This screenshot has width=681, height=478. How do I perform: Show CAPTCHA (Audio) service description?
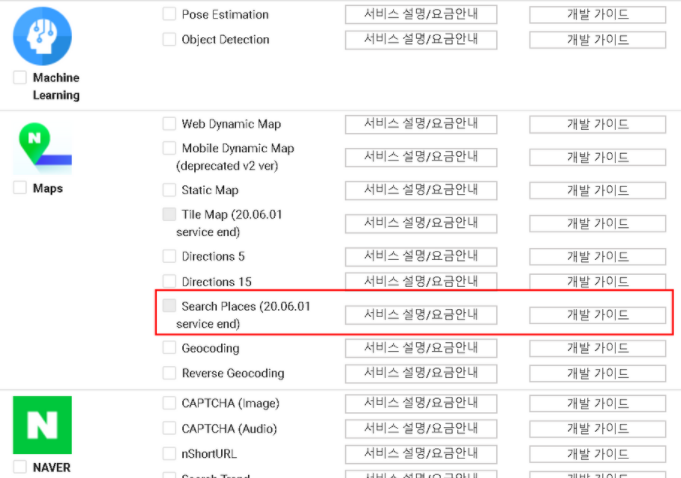(x=421, y=429)
